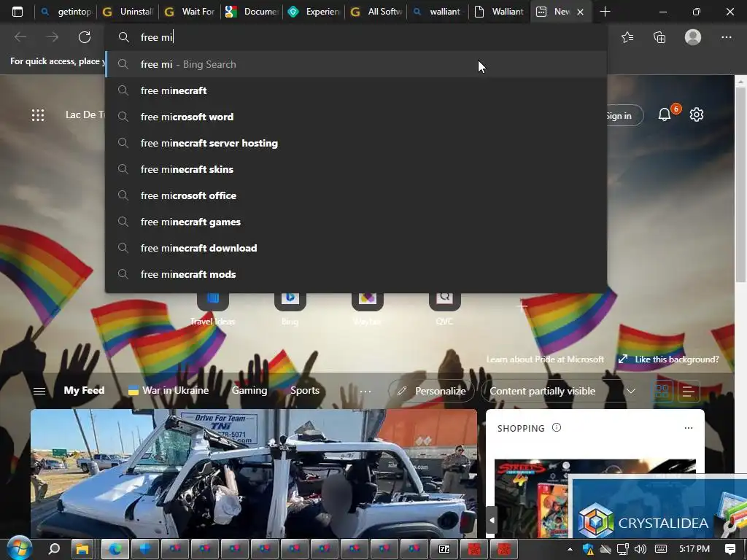Image resolution: width=747 pixels, height=560 pixels.
Task: Open the notifications bell with badge 6
Action: coord(665,114)
